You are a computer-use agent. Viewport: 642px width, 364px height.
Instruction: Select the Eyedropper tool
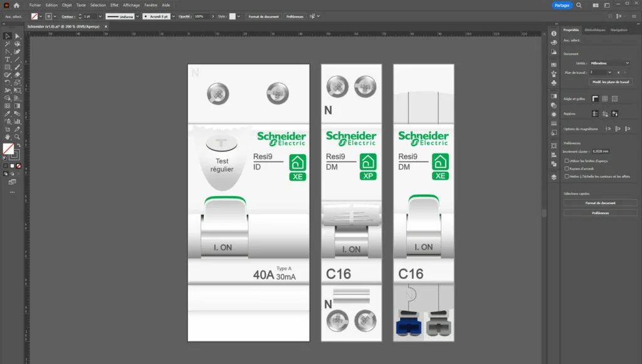8,113
